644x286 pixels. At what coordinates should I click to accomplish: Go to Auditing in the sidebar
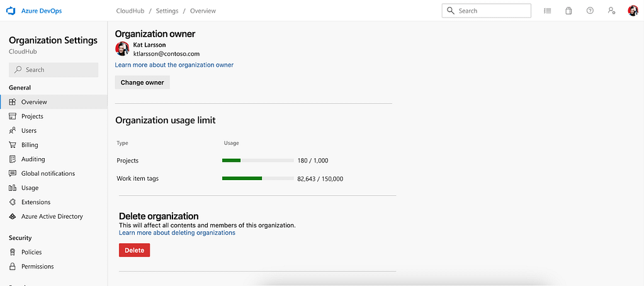click(33, 159)
